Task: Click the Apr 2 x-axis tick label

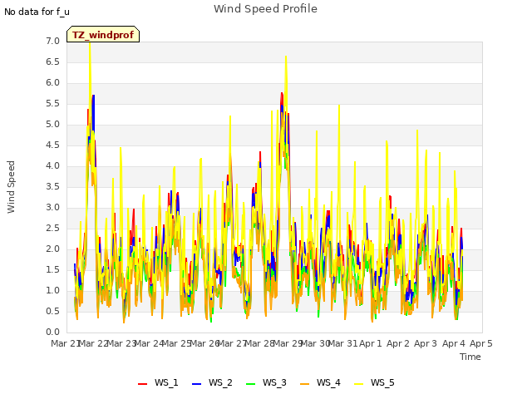Action: coord(398,343)
